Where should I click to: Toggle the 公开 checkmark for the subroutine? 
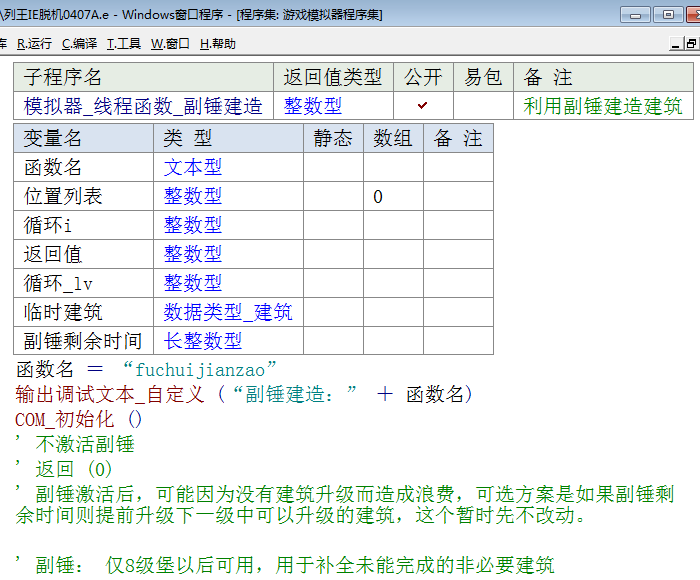[423, 106]
